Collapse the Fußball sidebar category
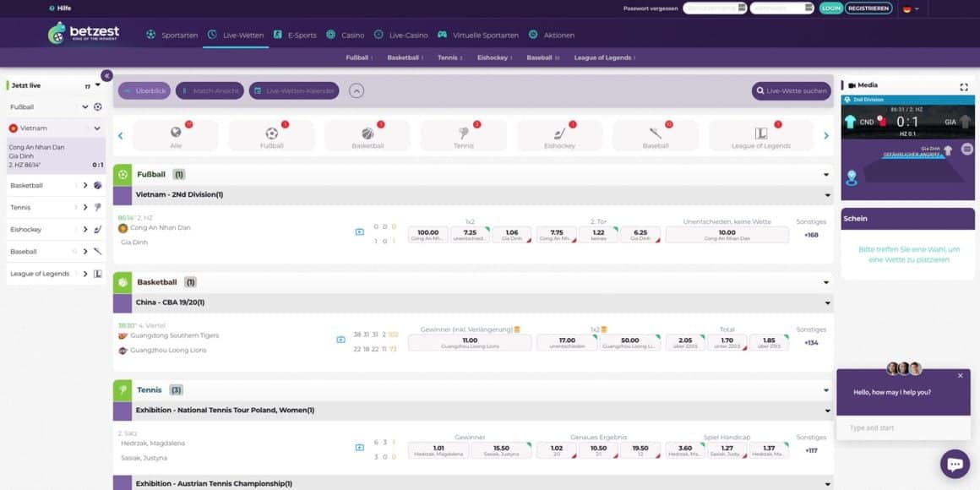The width and height of the screenshot is (980, 490). coord(85,107)
